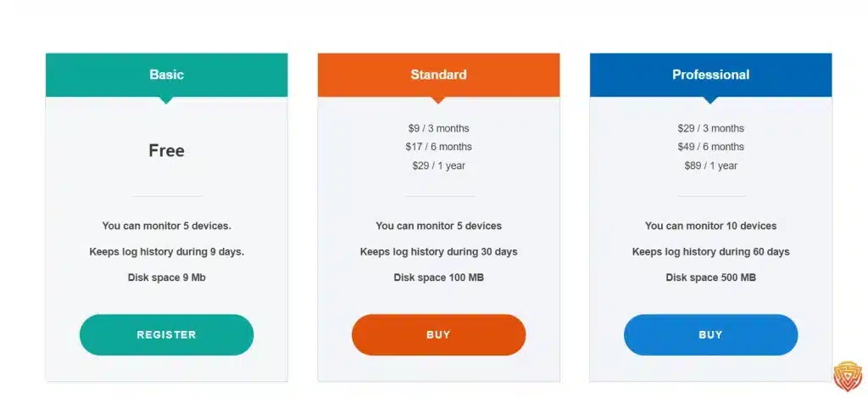Choose the $17 / 6 months option
Image resolution: width=868 pixels, height=398 pixels.
point(438,147)
